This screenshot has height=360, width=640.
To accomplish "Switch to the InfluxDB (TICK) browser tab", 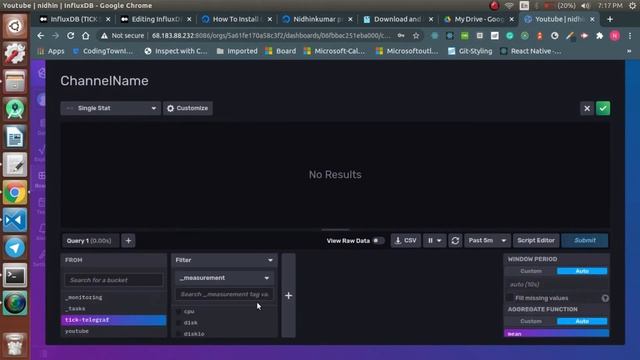I will 74,19.
